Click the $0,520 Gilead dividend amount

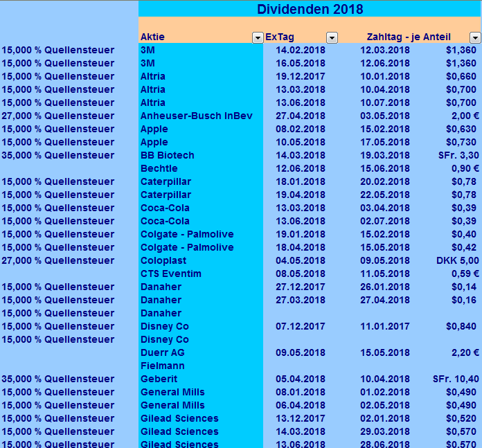[461, 418]
